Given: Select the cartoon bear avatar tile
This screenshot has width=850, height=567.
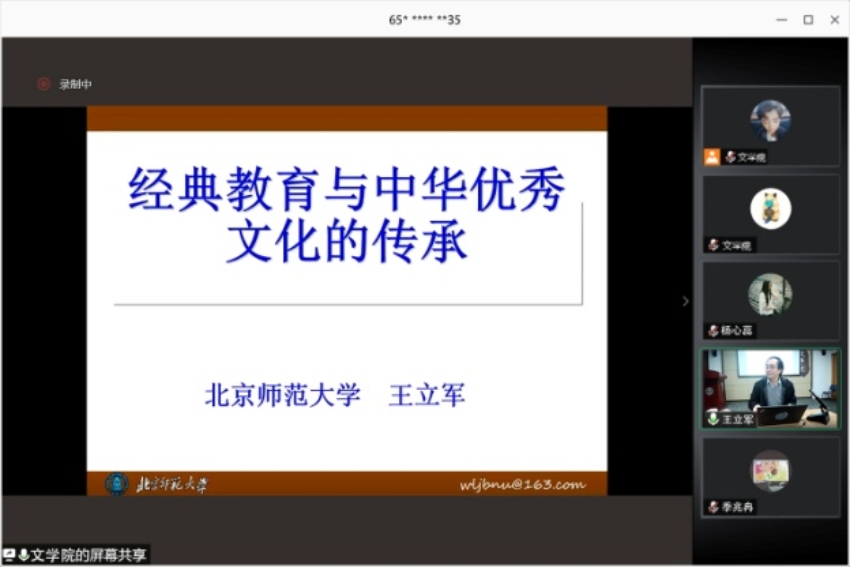Looking at the screenshot, I should click(770, 208).
